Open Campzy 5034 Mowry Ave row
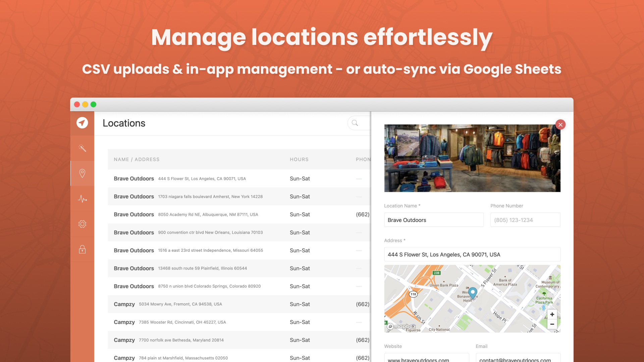This screenshot has height=362, width=644. (x=239, y=304)
